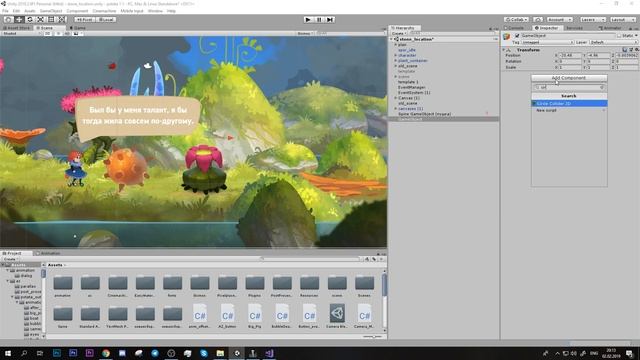This screenshot has height=360, width=640.
Task: Click Position X field in Transform
Action: click(570, 55)
